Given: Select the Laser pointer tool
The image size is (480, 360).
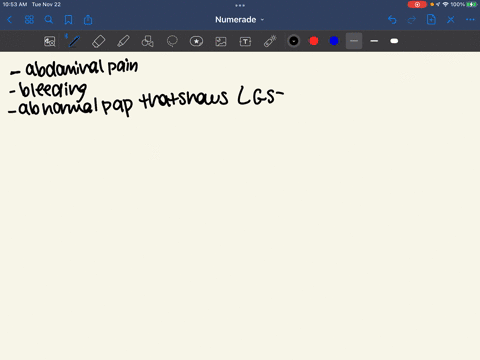Looking at the screenshot, I should click(270, 41).
